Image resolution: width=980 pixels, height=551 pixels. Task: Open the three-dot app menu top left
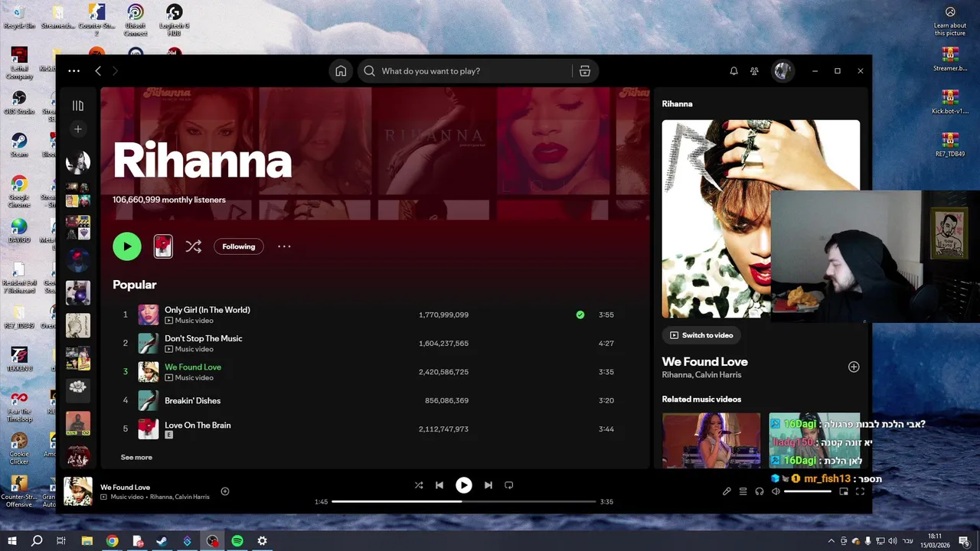click(73, 71)
